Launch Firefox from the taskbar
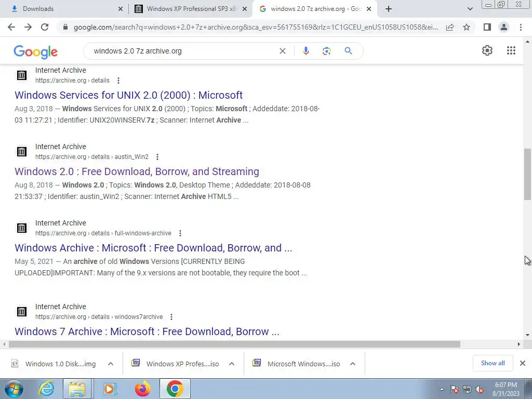Viewport: 532px width, 399px height. point(142,389)
